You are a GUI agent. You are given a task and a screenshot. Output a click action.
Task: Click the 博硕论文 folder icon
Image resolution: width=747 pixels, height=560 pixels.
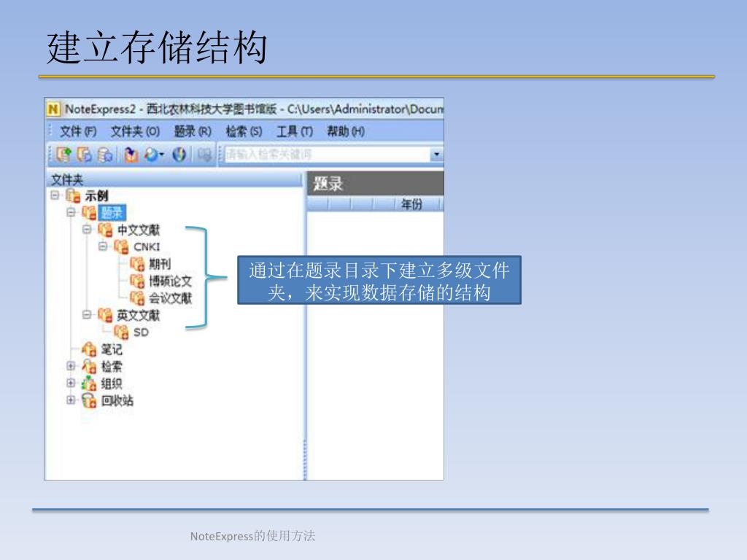(136, 281)
